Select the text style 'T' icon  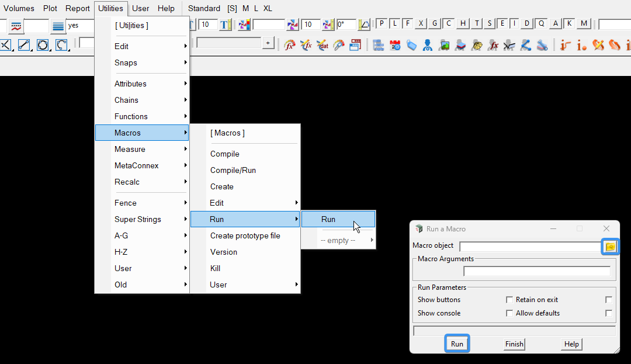tap(225, 25)
